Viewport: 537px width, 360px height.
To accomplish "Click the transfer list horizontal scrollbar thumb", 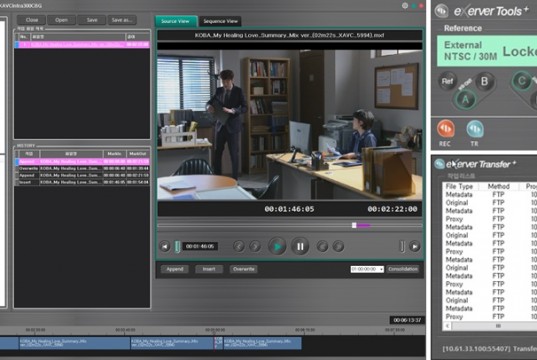I will 498,326.
